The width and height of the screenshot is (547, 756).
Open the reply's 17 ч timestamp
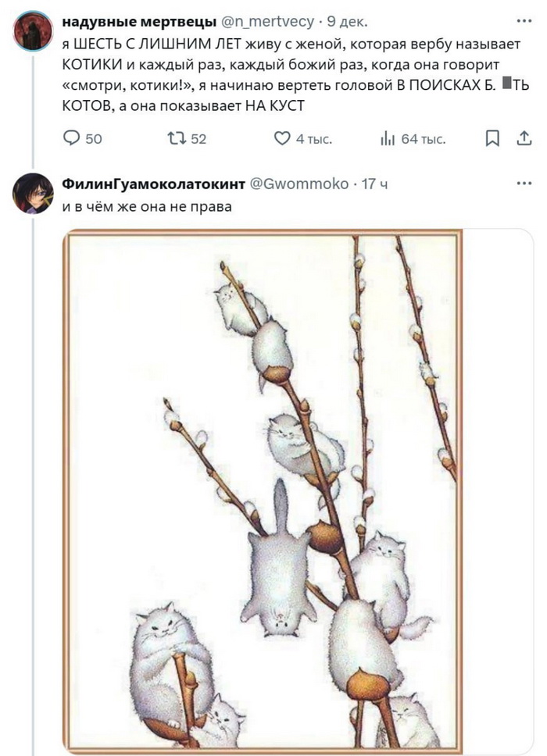tap(374, 184)
